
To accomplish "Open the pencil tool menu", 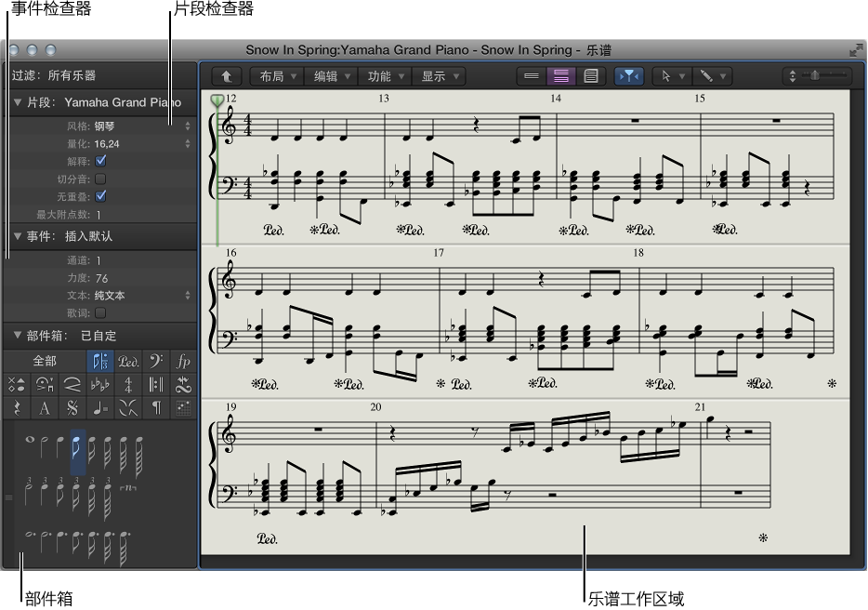I will [x=713, y=76].
